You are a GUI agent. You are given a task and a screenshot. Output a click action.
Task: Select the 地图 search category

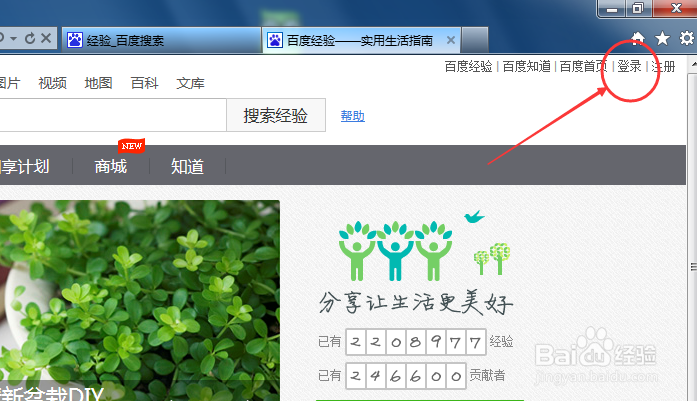(x=98, y=83)
